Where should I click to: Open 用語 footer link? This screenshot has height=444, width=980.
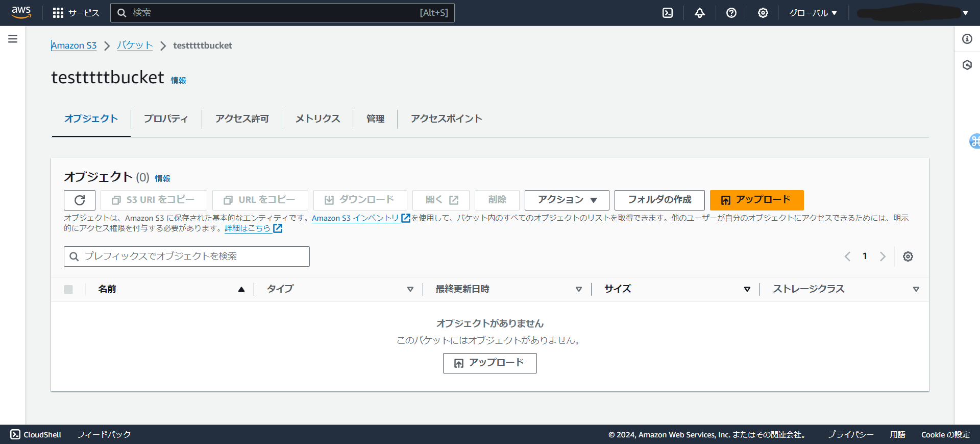897,434
